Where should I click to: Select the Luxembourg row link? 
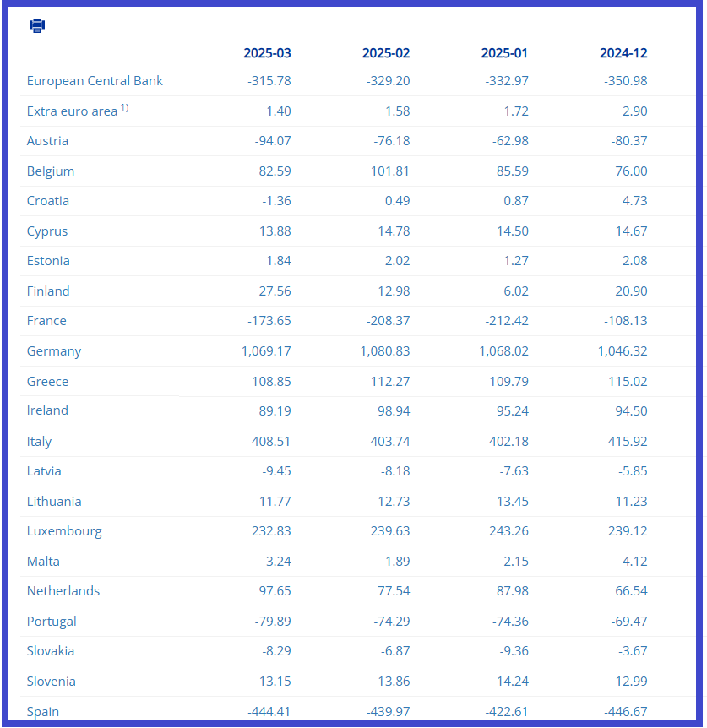pyautogui.click(x=64, y=531)
